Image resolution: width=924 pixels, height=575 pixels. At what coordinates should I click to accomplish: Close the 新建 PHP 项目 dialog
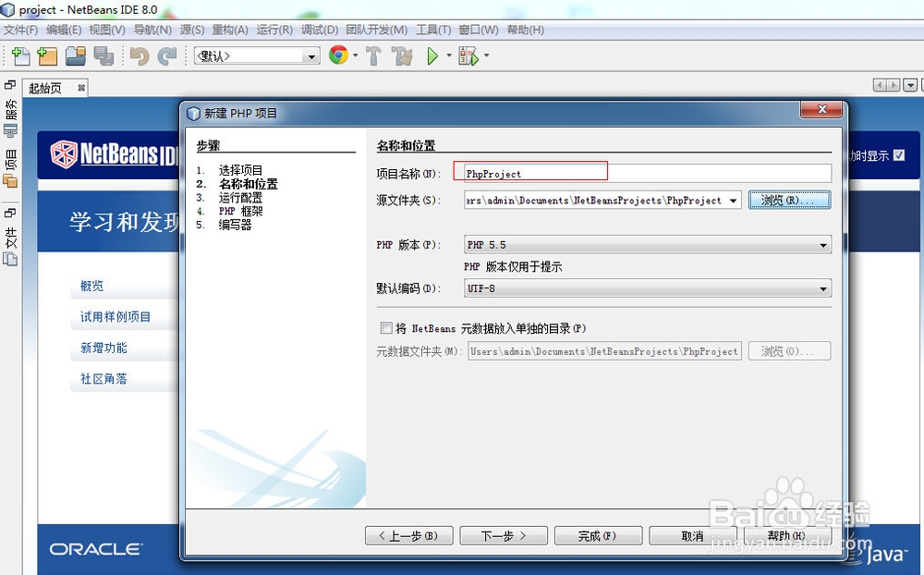click(x=822, y=109)
